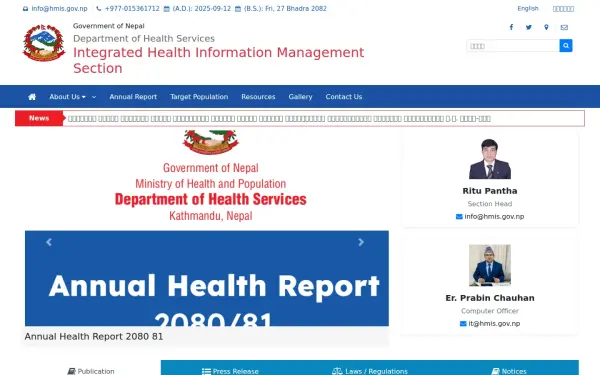The height and width of the screenshot is (375, 600).
Task: Open the Facebook page icon
Action: (x=511, y=27)
